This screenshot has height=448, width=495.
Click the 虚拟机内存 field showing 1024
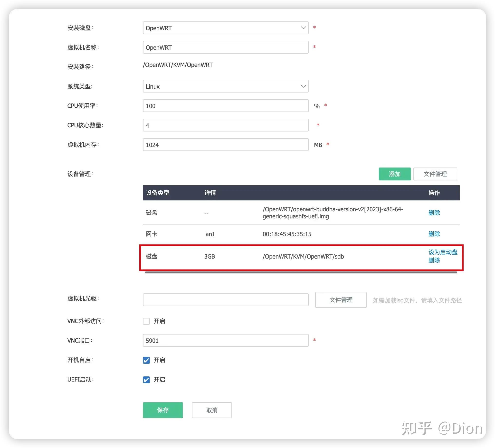[225, 145]
